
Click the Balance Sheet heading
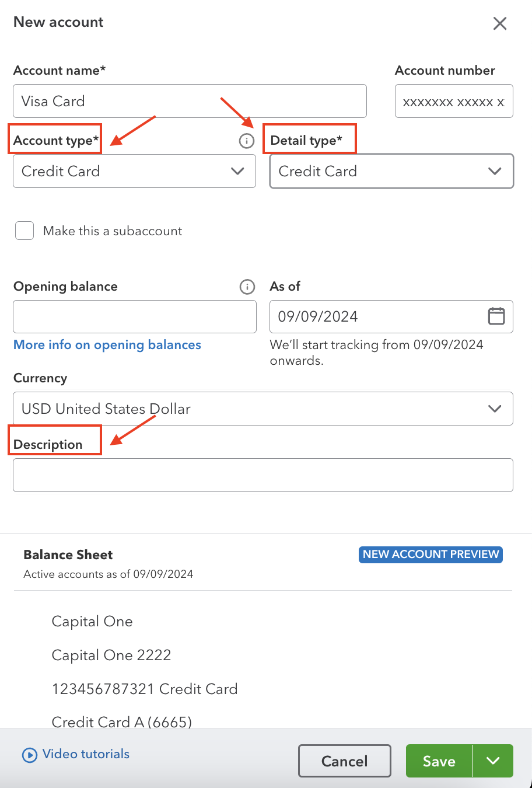[68, 555]
